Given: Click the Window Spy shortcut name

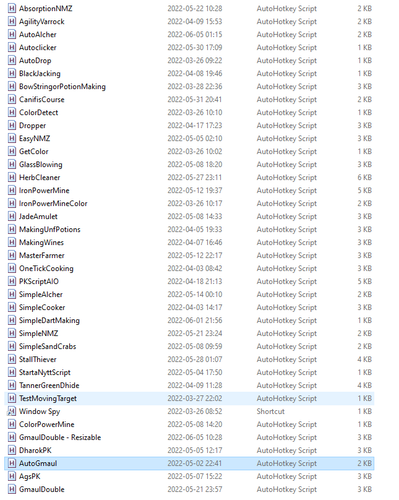Looking at the screenshot, I should [x=39, y=411].
